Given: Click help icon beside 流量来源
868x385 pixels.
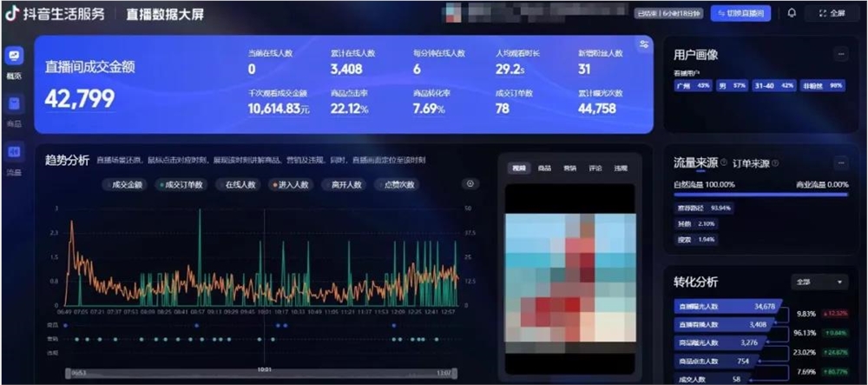Looking at the screenshot, I should pos(724,163).
